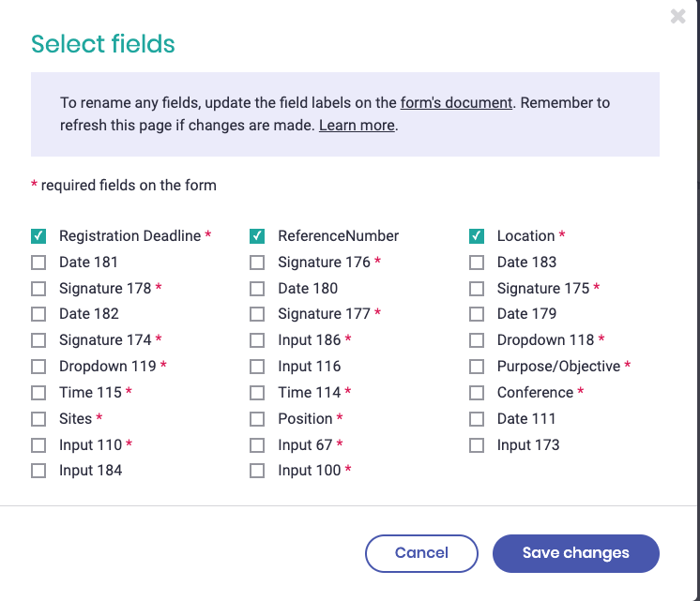Tick the Dropdown 118 checkbox

(477, 340)
